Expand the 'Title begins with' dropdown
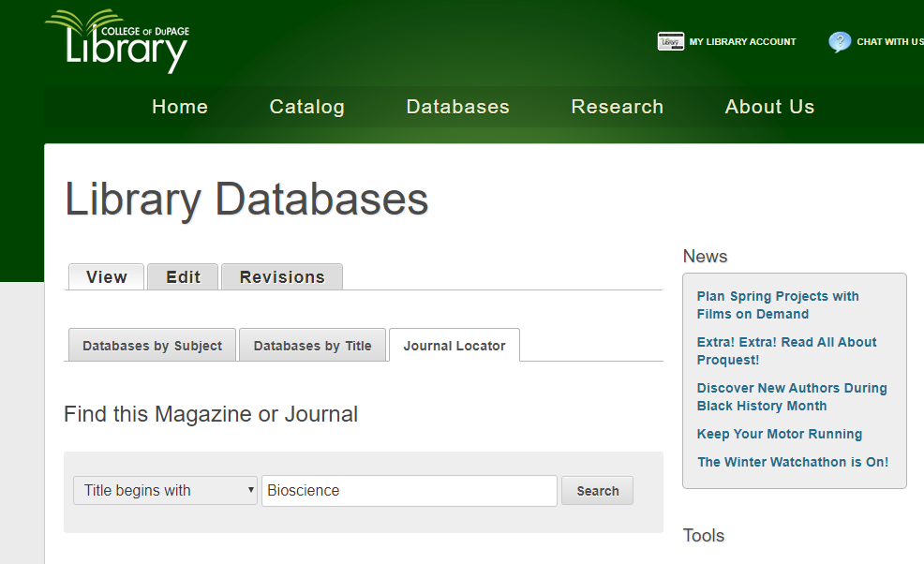The width and height of the screenshot is (924, 564). tap(165, 490)
